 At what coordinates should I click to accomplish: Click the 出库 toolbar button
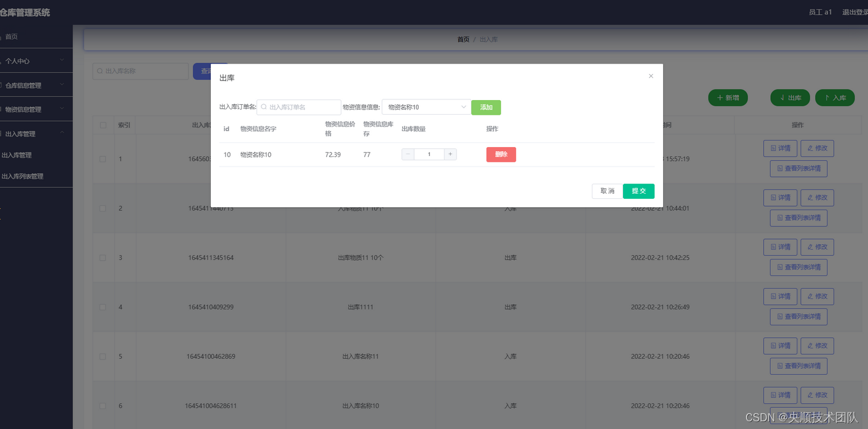pos(790,98)
